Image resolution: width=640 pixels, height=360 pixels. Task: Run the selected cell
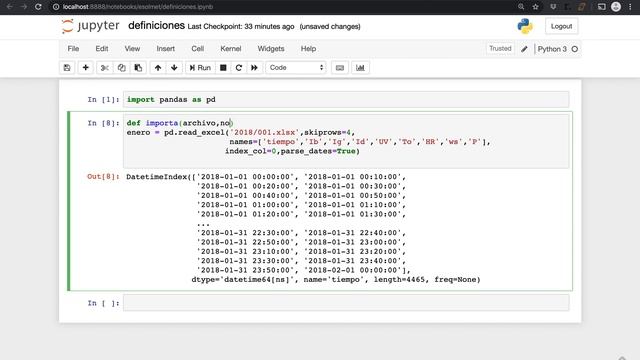click(x=200, y=68)
